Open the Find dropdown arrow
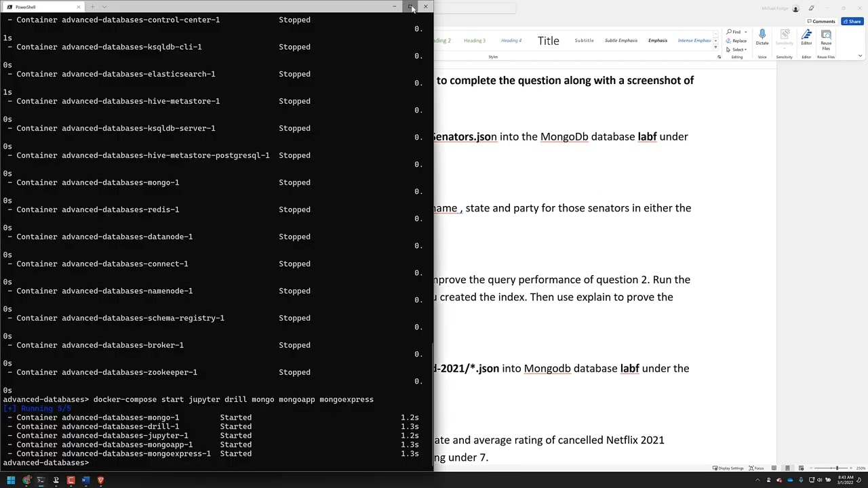868x488 pixels. tap(745, 32)
